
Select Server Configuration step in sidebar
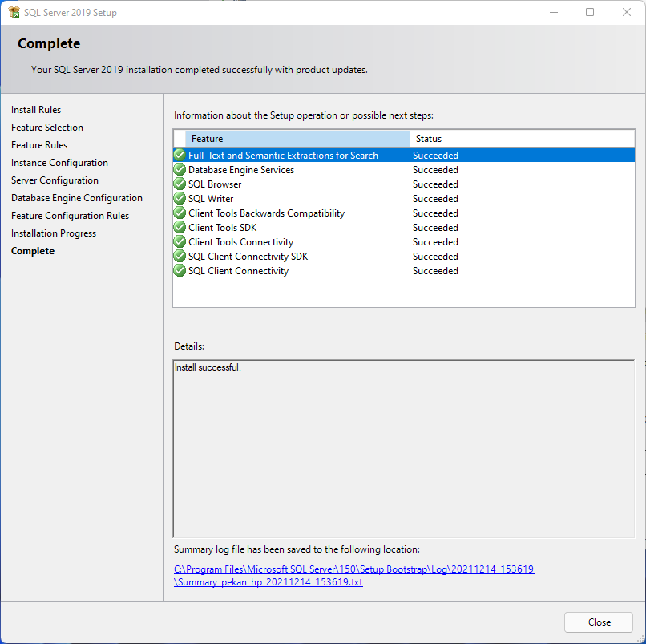click(x=55, y=180)
